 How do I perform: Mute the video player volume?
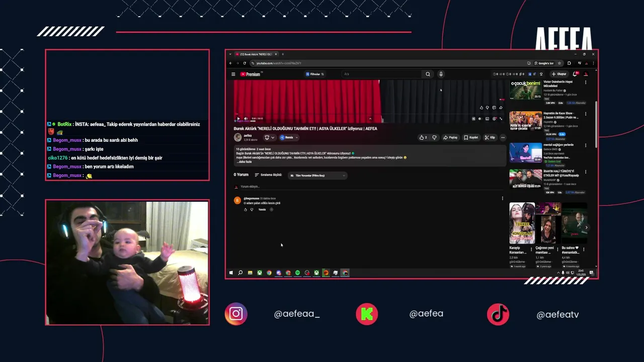point(246,119)
